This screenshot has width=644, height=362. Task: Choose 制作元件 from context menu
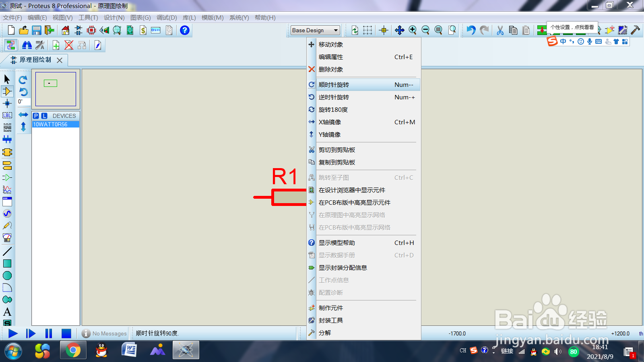pyautogui.click(x=364, y=308)
